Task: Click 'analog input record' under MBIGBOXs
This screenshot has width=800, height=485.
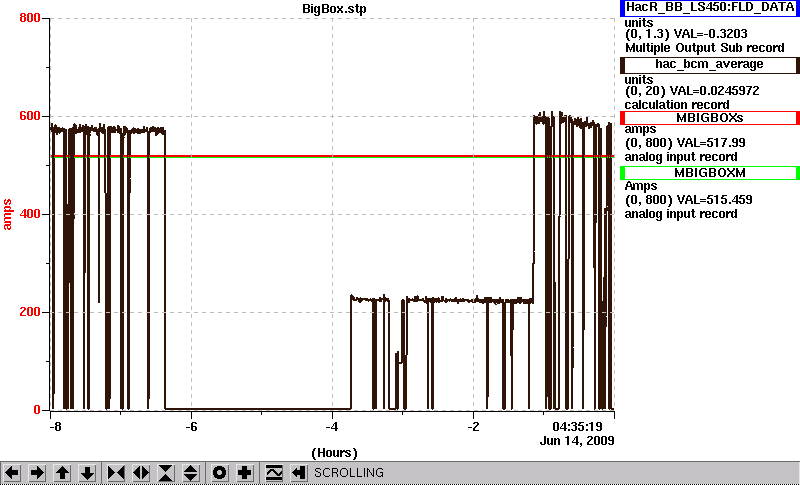Action: click(681, 157)
